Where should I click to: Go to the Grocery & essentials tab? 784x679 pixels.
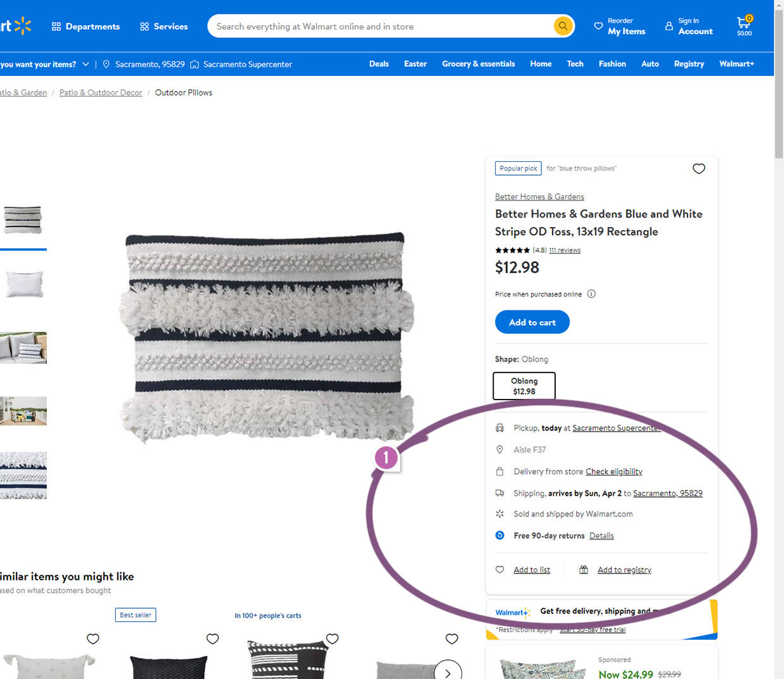[x=478, y=64]
